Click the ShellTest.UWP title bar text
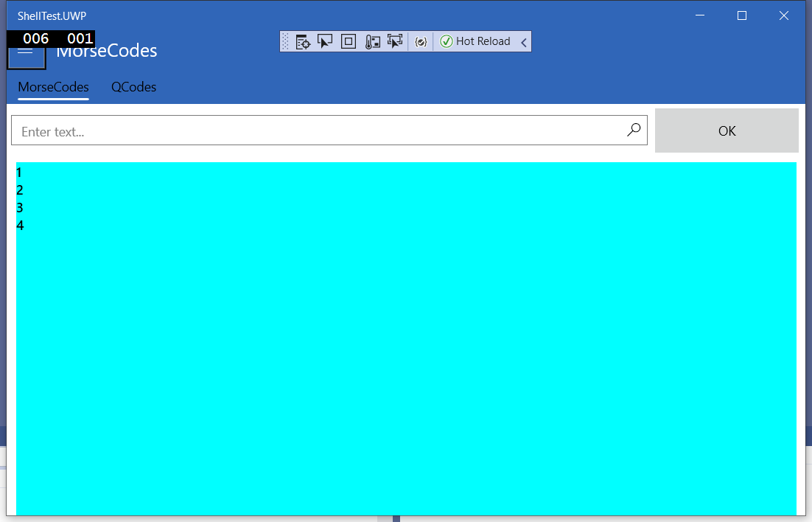This screenshot has width=812, height=522. pyautogui.click(x=50, y=15)
